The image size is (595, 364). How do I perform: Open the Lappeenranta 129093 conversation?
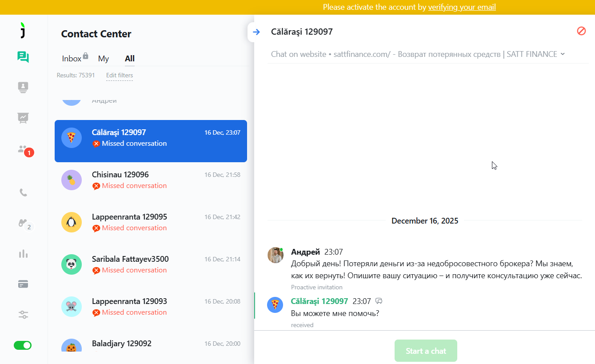pos(151,310)
